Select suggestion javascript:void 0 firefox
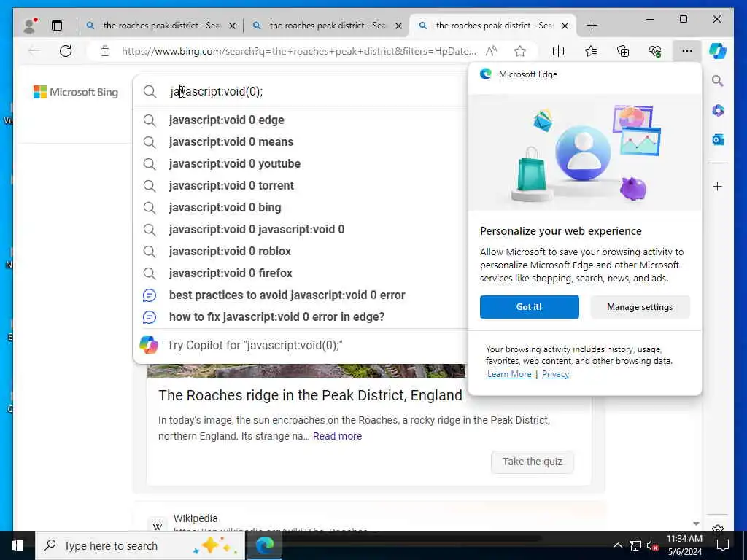 coord(300,273)
